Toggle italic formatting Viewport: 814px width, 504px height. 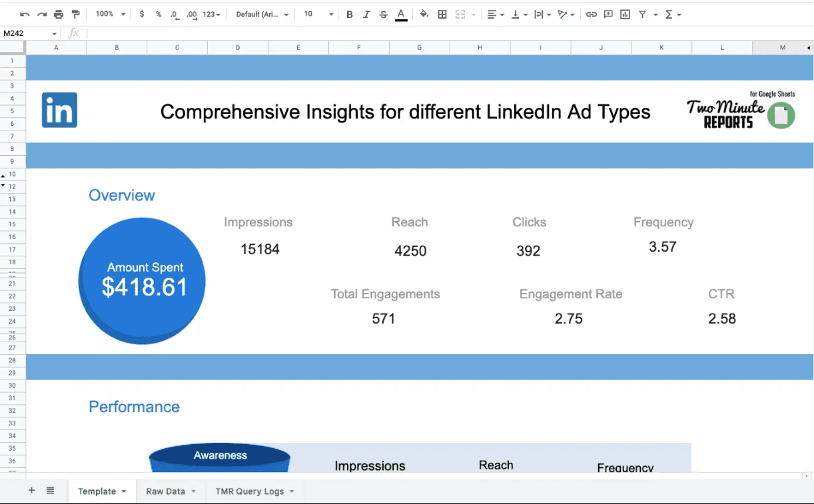tap(366, 13)
